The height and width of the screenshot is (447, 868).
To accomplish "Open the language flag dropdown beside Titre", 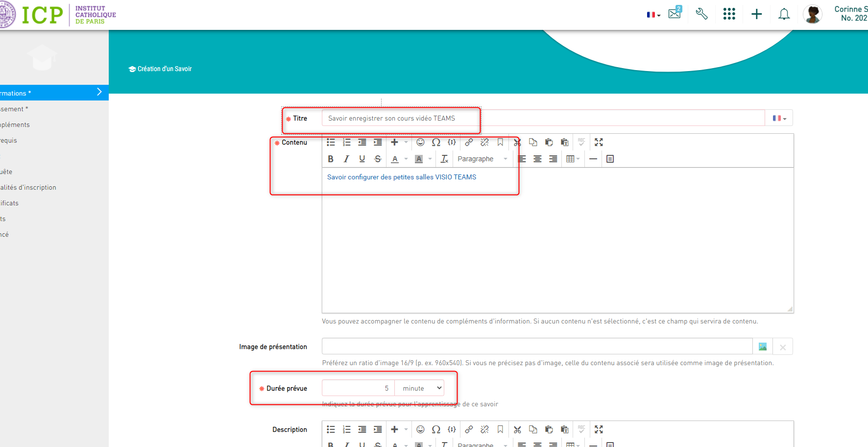I will point(779,118).
